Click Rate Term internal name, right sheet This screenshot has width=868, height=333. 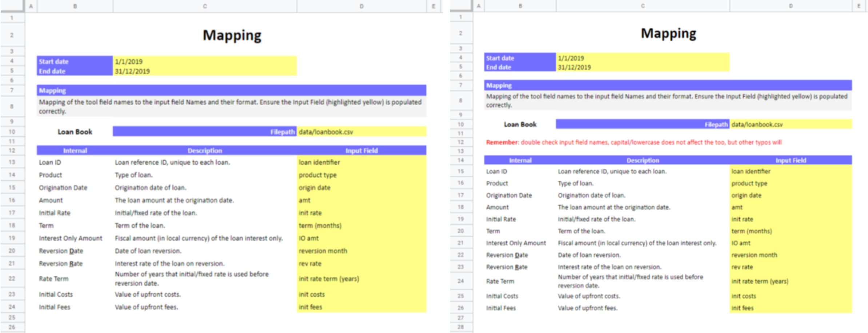[500, 281]
